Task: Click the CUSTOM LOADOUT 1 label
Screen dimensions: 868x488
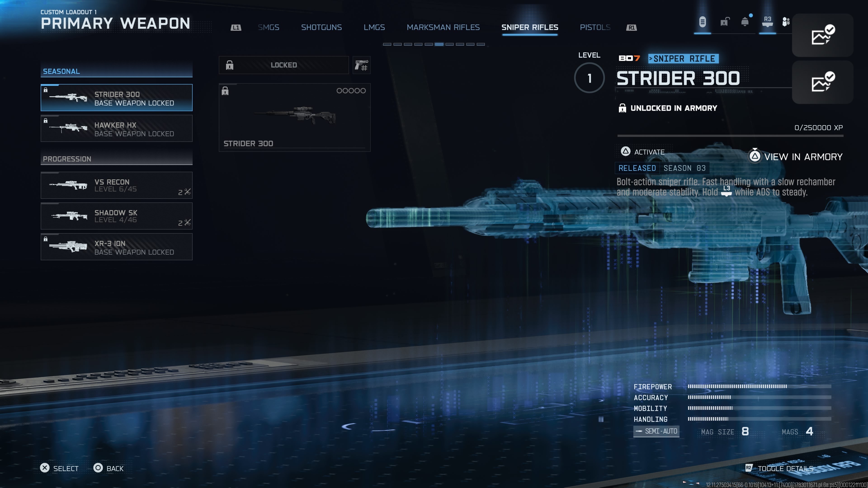Action: click(68, 12)
